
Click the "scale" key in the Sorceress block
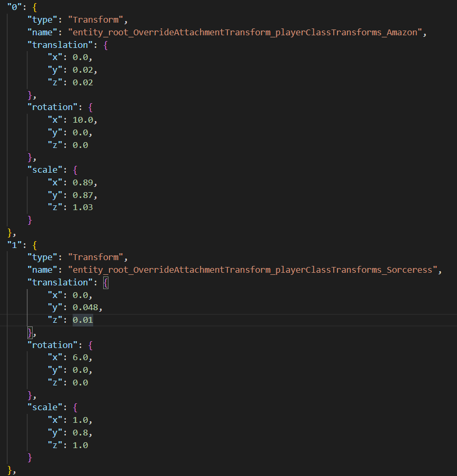45,407
